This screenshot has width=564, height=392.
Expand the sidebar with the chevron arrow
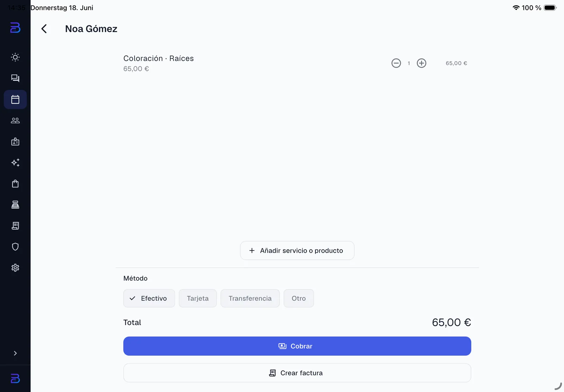15,353
